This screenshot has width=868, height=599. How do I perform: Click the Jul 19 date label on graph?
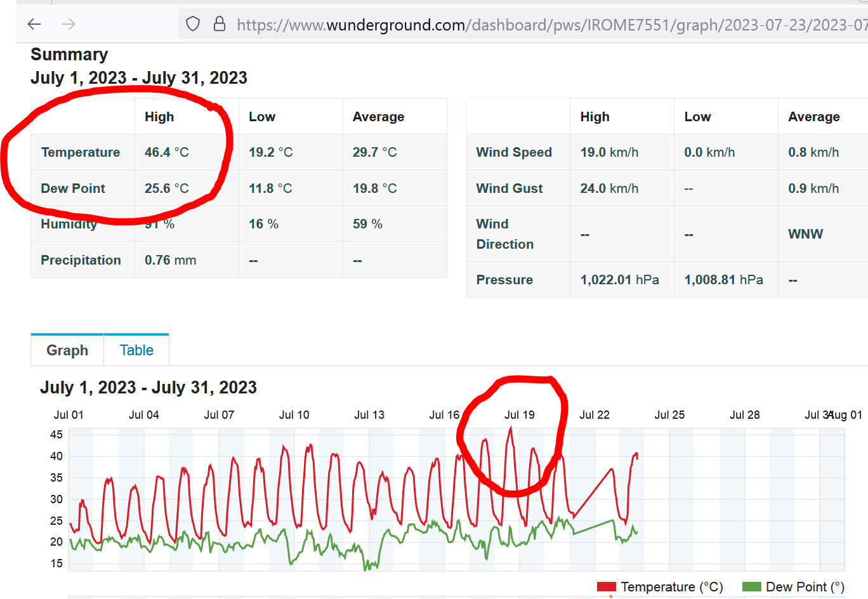click(x=519, y=415)
